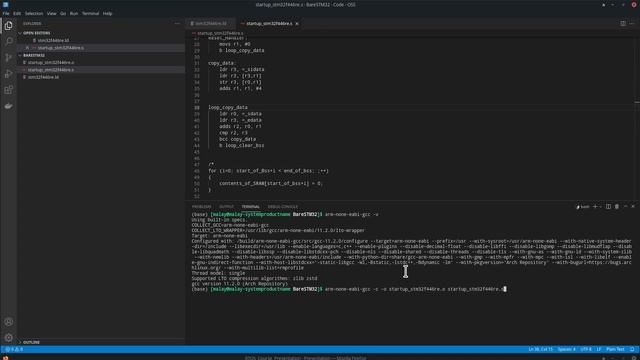Switch to the stm32f446re.ld editor tab
Image resolution: width=640 pixels, height=360 pixels.
tap(211, 24)
